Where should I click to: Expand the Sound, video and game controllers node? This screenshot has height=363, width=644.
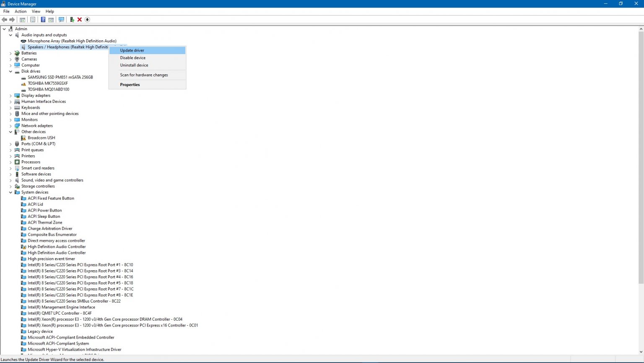pyautogui.click(x=10, y=180)
